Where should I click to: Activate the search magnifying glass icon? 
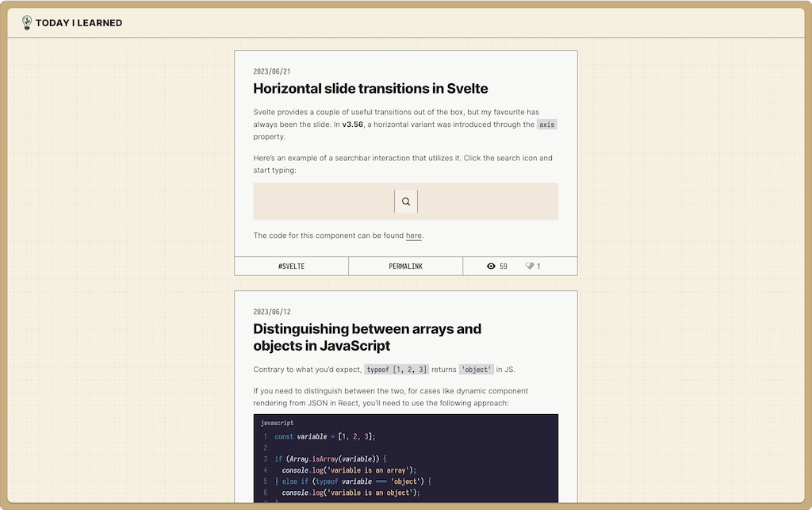pos(405,201)
